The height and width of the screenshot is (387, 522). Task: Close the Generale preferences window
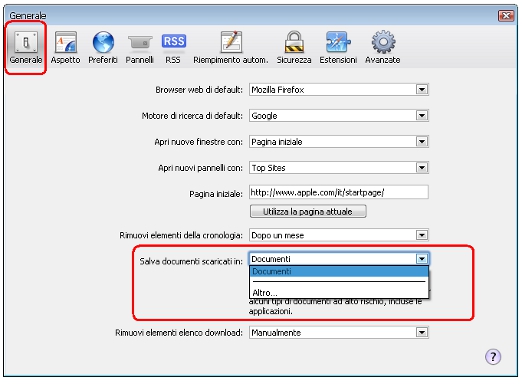point(506,15)
